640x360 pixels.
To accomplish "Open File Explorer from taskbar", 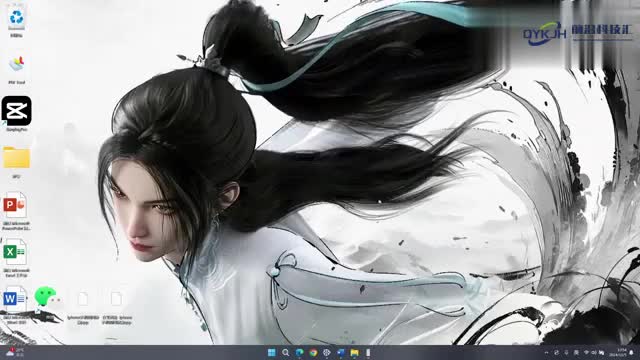I will 355,353.
